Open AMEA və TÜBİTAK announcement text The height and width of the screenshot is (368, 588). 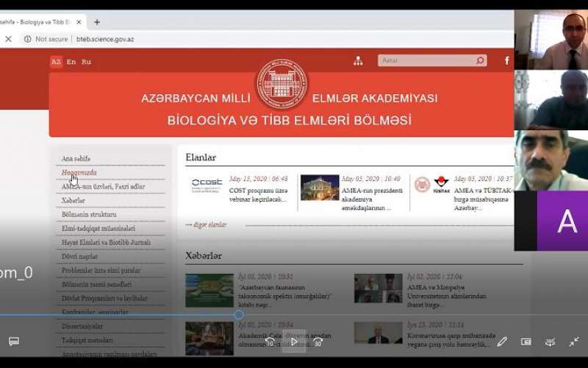coord(484,199)
